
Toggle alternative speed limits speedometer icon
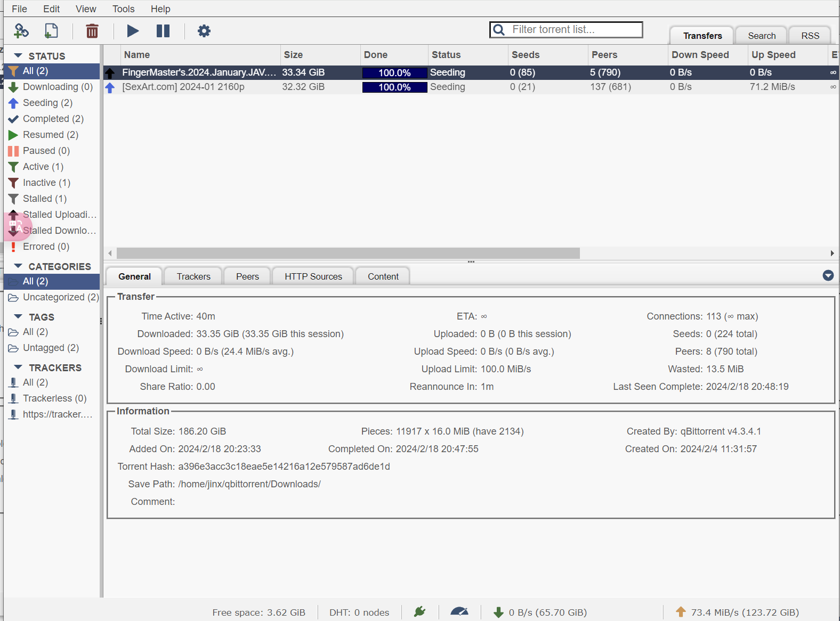[x=459, y=612]
